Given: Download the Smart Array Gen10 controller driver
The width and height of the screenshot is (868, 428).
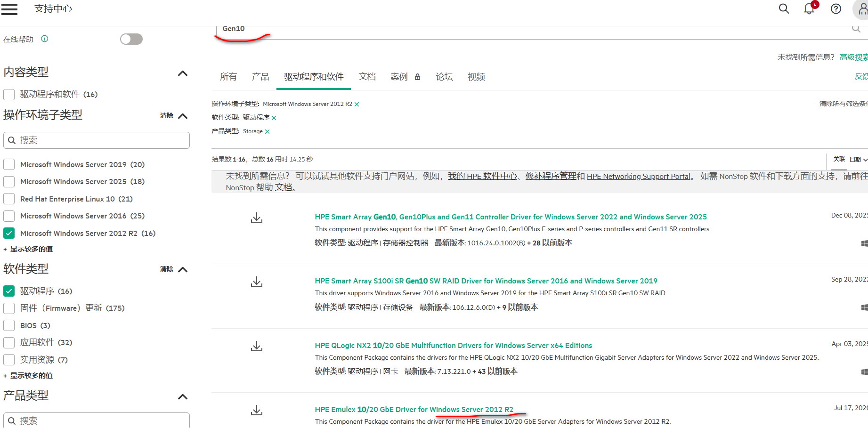Looking at the screenshot, I should 257,218.
